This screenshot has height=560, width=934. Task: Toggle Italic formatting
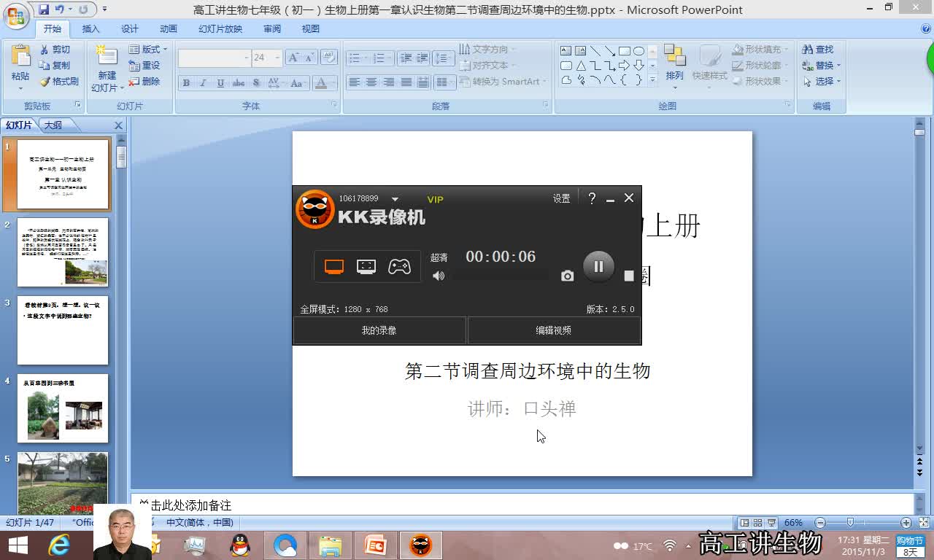click(203, 83)
